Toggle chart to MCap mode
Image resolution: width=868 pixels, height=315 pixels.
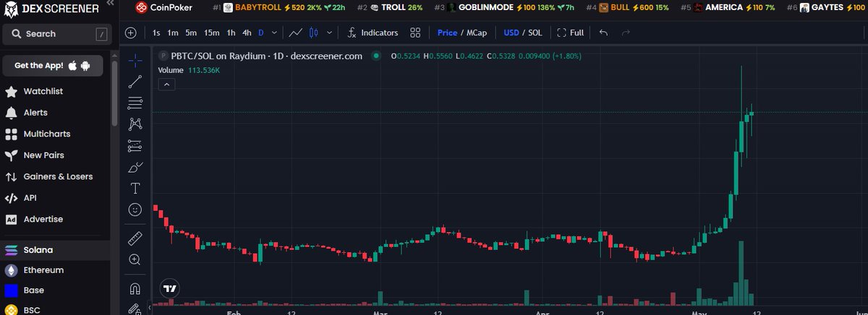tap(477, 33)
